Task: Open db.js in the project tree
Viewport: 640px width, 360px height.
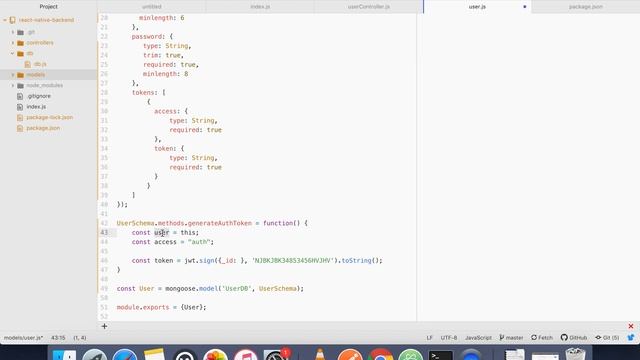Action: click(x=40, y=64)
